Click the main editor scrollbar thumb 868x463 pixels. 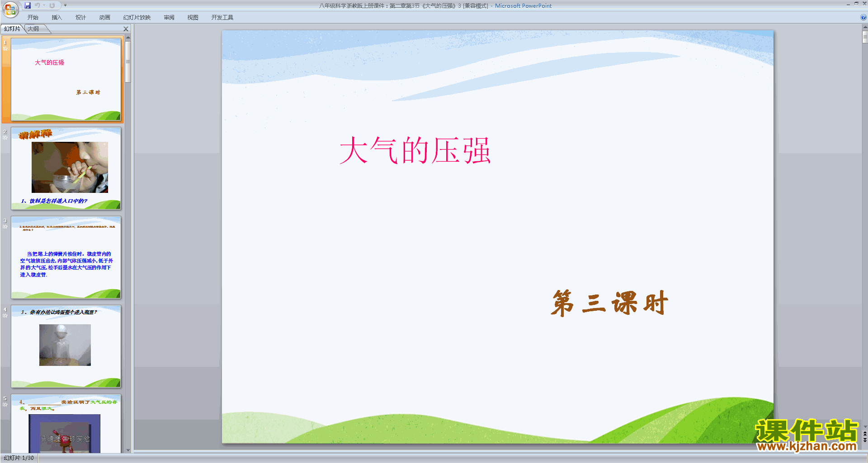coord(865,37)
